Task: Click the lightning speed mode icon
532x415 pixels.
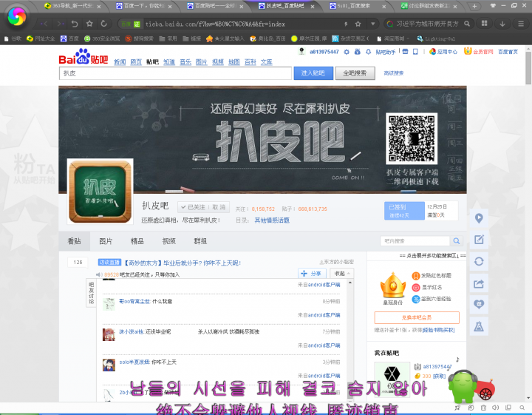Action: coord(346,24)
